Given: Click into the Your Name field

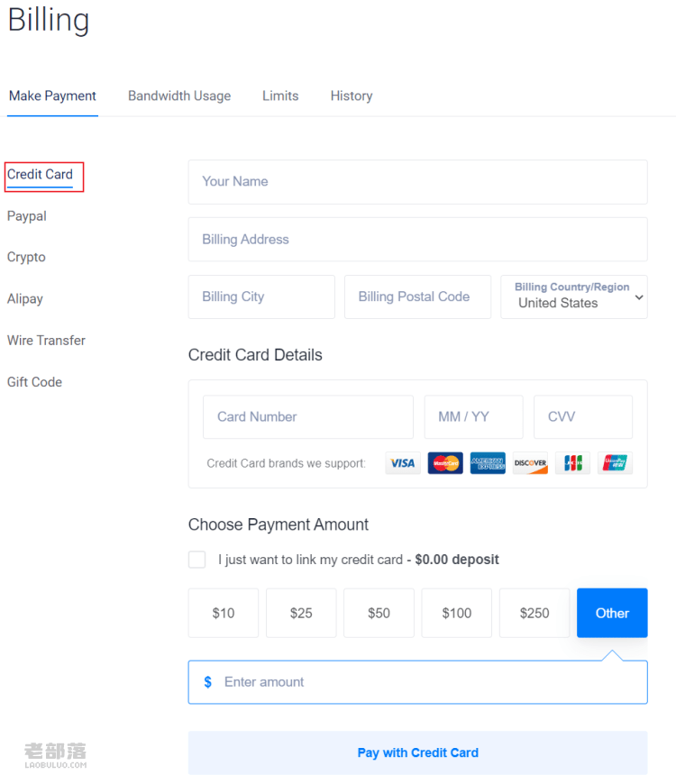Looking at the screenshot, I should (x=418, y=182).
